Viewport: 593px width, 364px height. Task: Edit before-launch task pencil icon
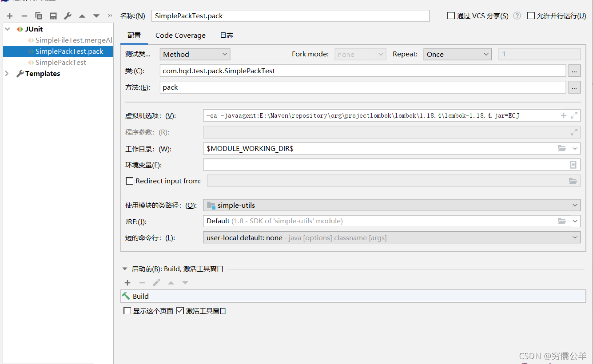(x=156, y=283)
